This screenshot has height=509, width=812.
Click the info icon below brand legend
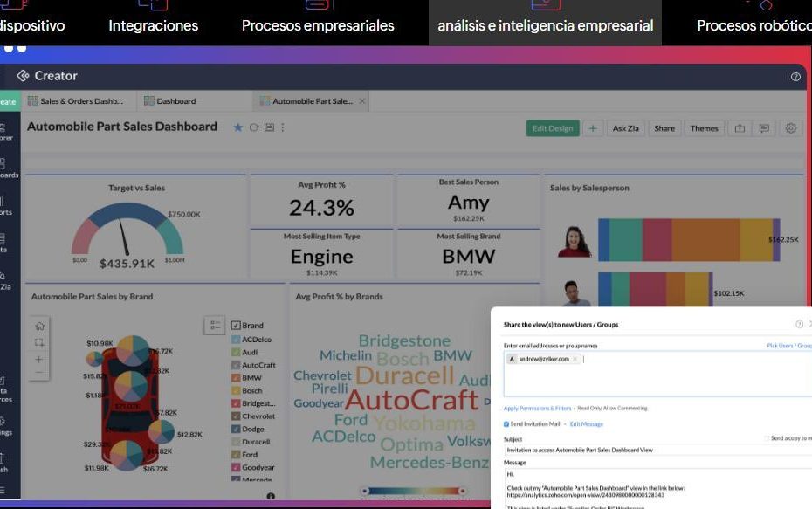coord(271,496)
